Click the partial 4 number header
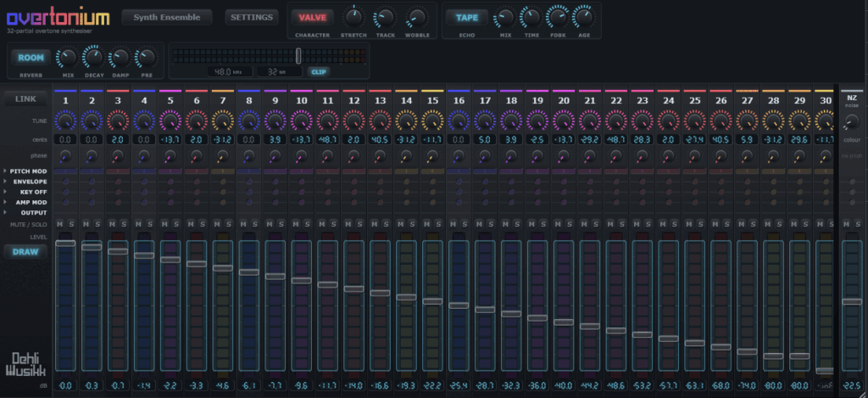The height and width of the screenshot is (398, 868). click(x=144, y=101)
